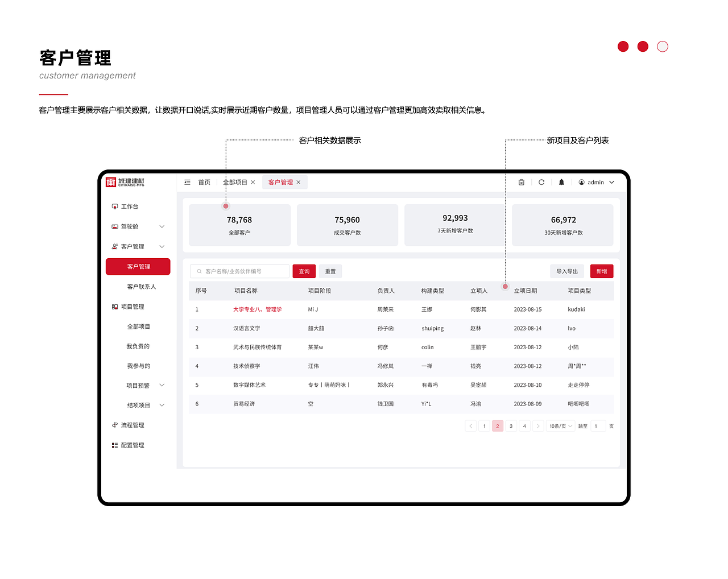Expand the 项目预警 submenu
This screenshot has width=728, height=579.
[162, 384]
